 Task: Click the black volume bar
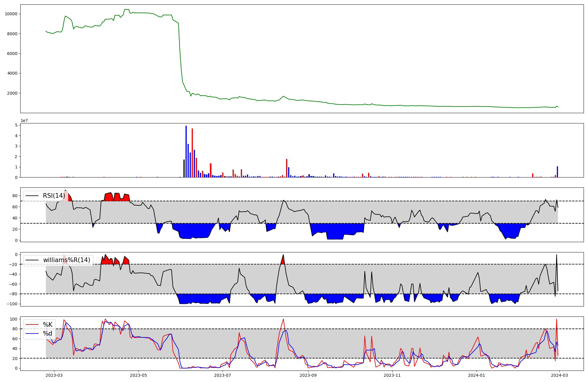tap(184, 168)
